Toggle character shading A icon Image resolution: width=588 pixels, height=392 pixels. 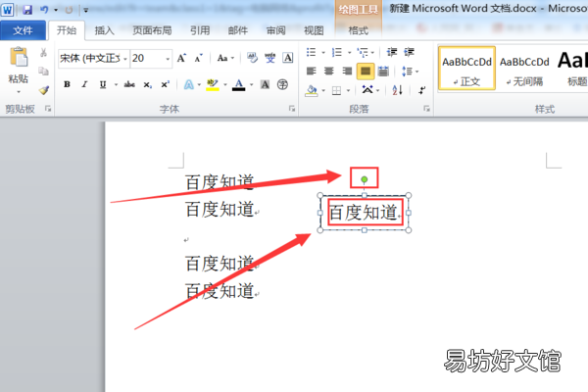pyautogui.click(x=266, y=85)
